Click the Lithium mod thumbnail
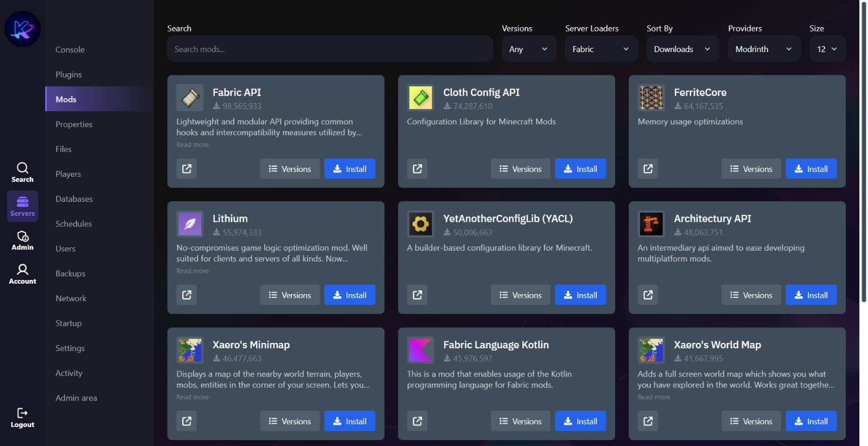This screenshot has height=446, width=868. tap(190, 224)
